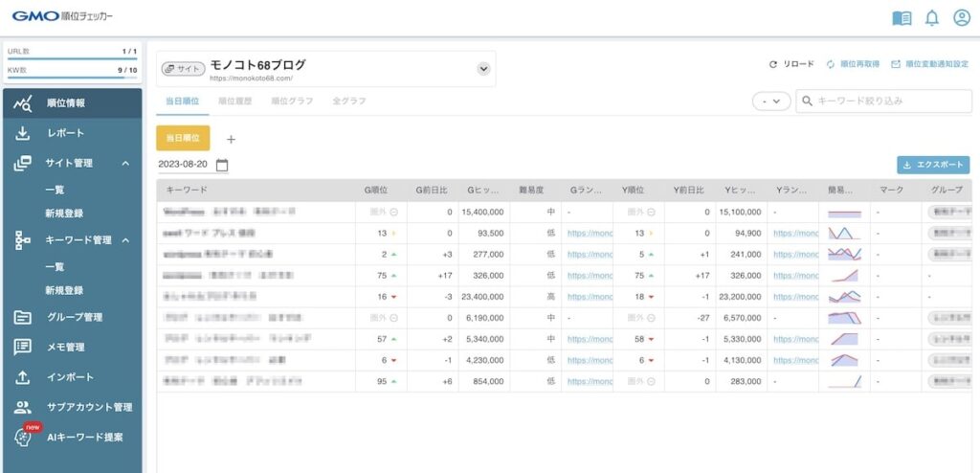Click 順位再取得 to refetch rankings
Viewport: 980px width, 473px height.
click(x=853, y=64)
